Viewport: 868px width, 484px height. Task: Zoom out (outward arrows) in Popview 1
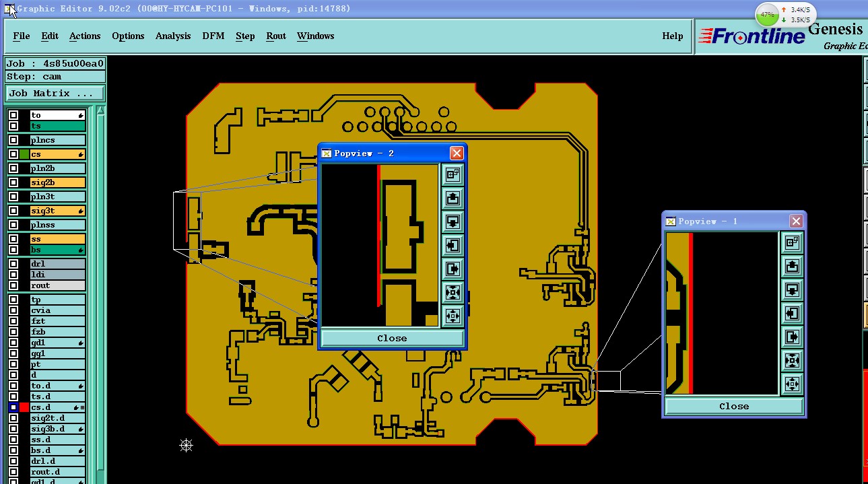[x=792, y=384]
